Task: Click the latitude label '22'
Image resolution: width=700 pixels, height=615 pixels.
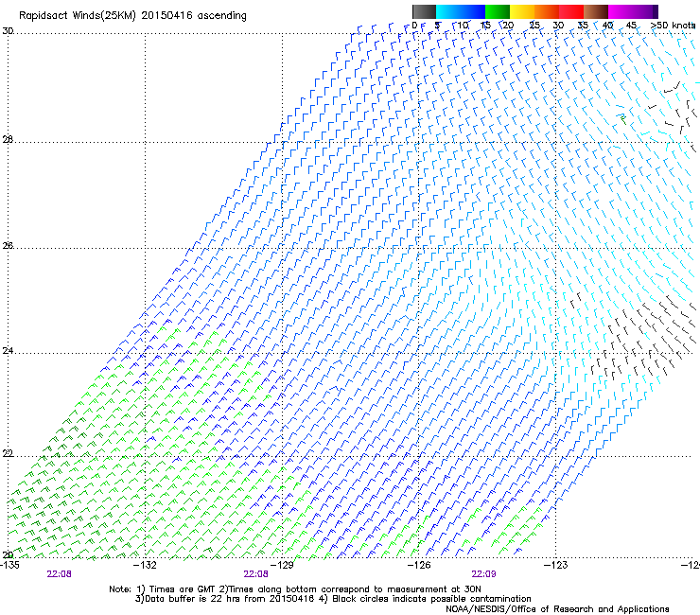Action: click(8, 453)
